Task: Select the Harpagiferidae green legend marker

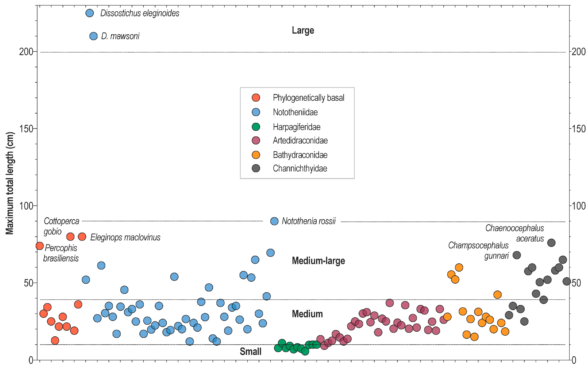Action: click(256, 127)
